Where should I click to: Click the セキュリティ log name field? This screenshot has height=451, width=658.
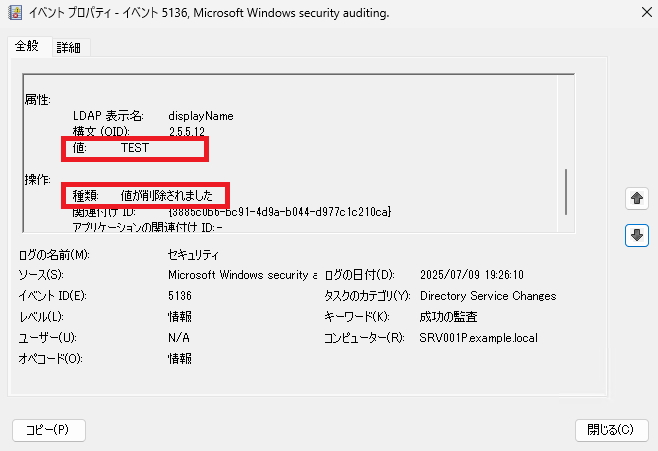click(x=193, y=255)
